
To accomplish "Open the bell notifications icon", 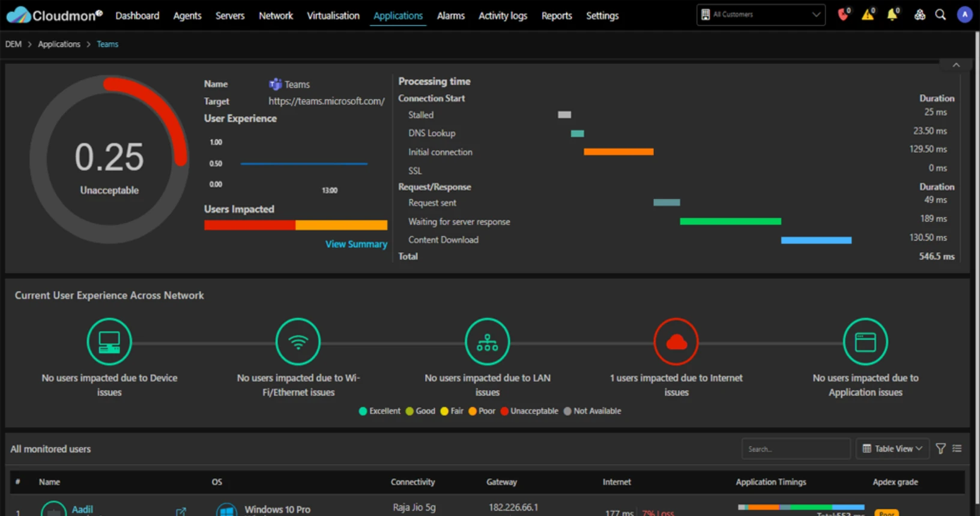I will click(893, 14).
